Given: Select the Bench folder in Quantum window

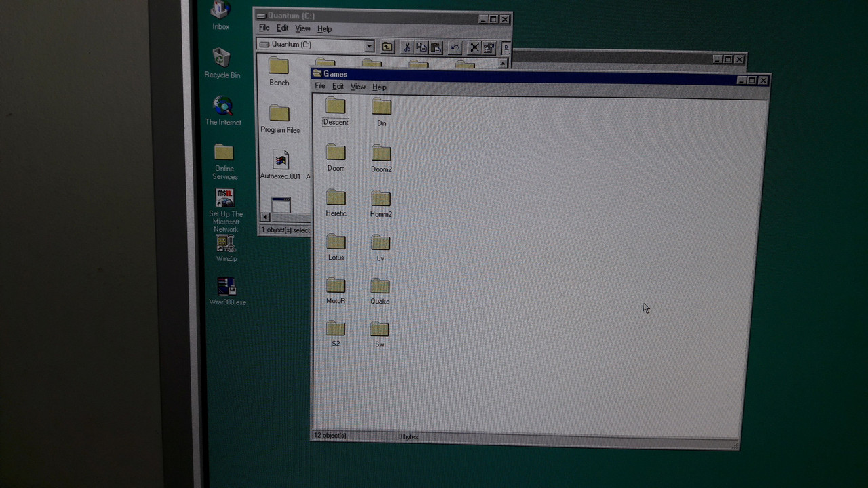Looking at the screenshot, I should click(x=279, y=72).
